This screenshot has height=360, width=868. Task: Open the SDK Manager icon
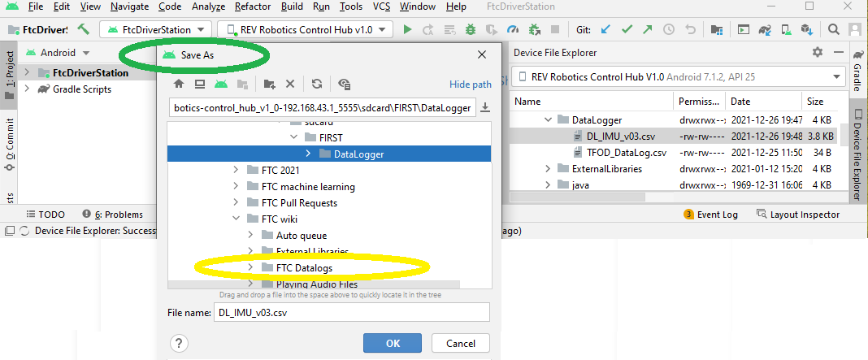[x=807, y=29]
